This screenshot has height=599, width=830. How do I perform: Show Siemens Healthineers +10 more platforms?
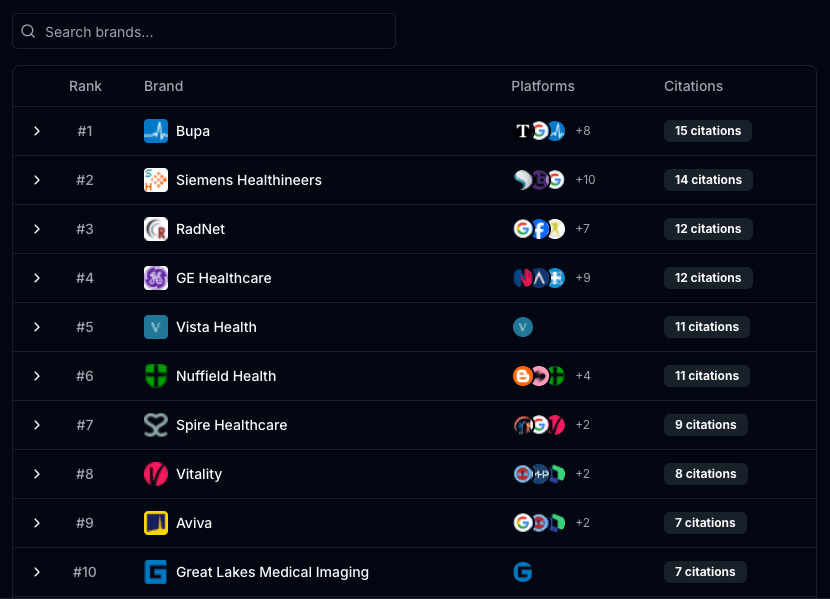[585, 180]
